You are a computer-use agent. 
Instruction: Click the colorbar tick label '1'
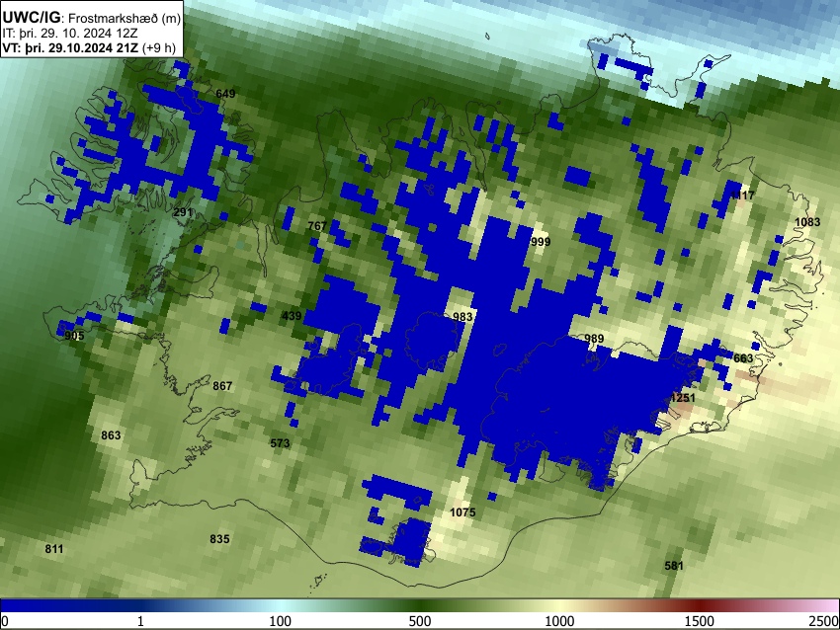140,621
